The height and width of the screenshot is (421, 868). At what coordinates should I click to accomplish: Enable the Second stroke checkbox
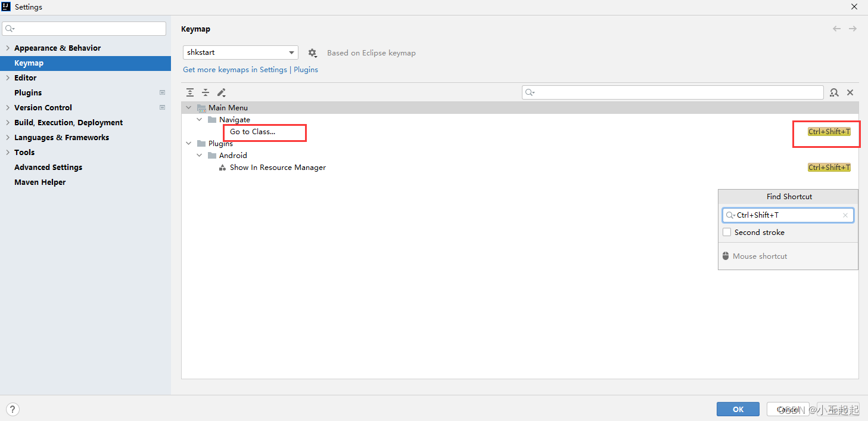tap(727, 232)
